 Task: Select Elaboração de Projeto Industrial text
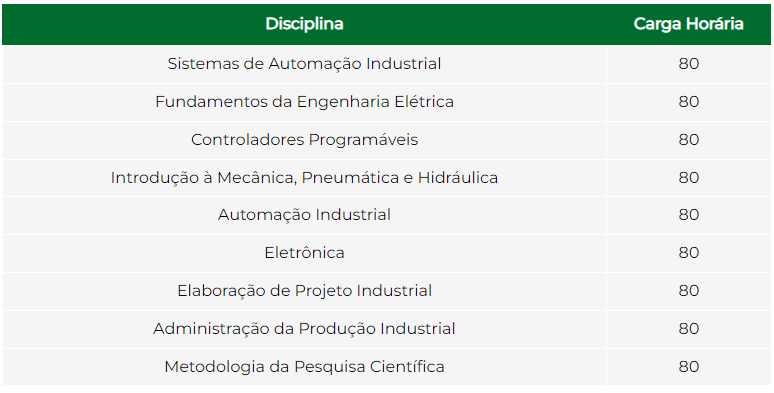tap(304, 291)
